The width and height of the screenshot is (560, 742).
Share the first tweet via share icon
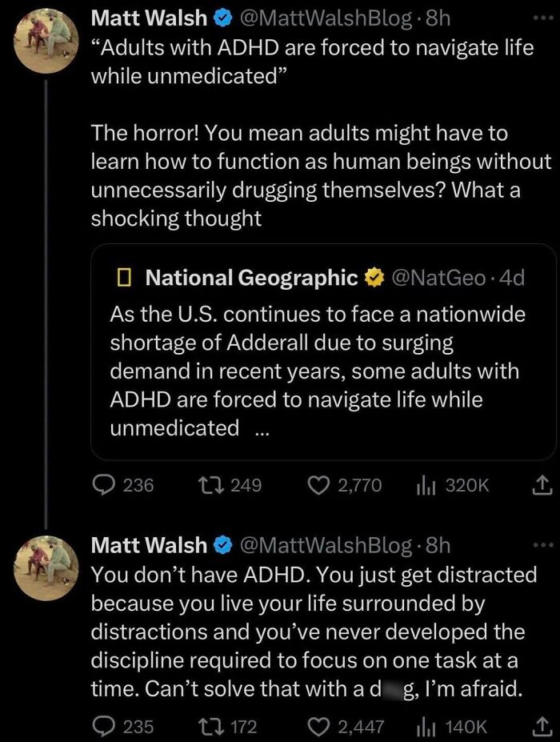(542, 484)
